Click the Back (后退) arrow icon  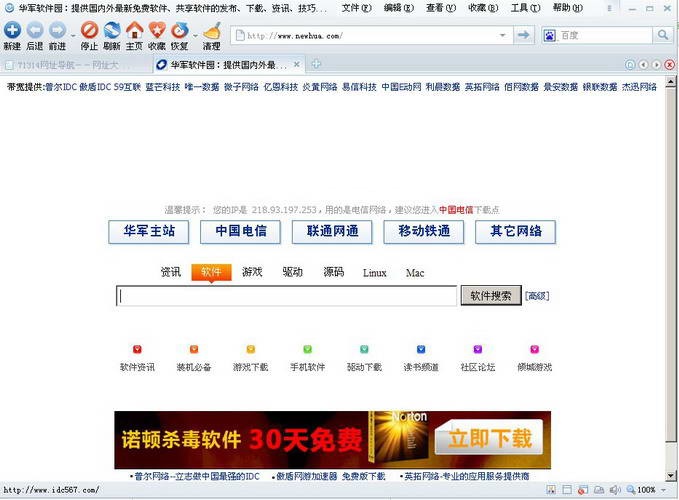pyautogui.click(x=34, y=31)
